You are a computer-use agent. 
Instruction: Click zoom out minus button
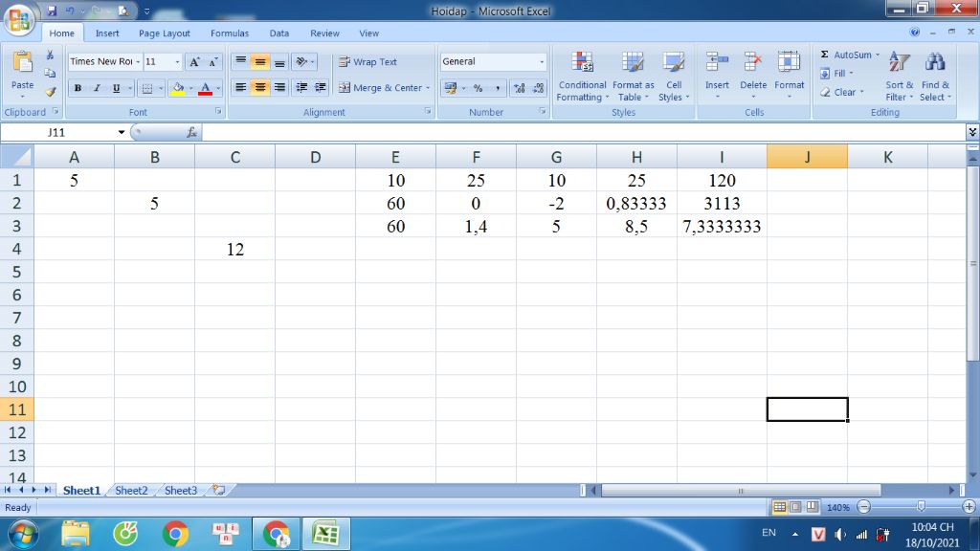pos(864,507)
